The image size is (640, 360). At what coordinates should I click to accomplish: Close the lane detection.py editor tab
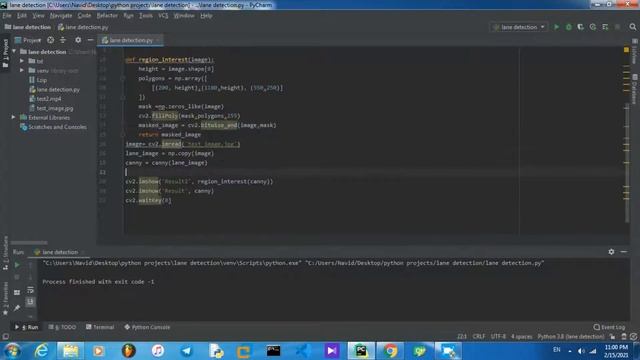pyautogui.click(x=158, y=40)
